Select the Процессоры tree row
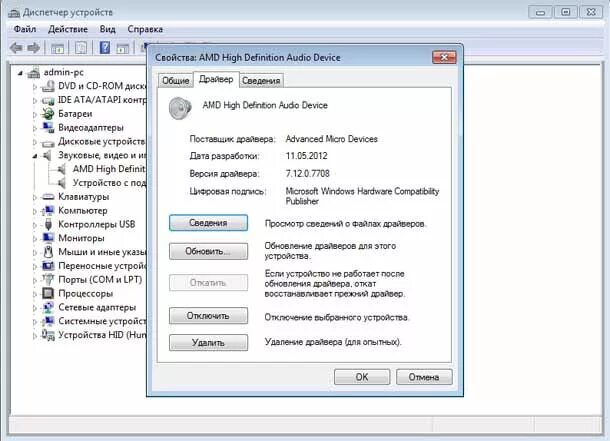Screen dimensions: 610x441 click(86, 293)
